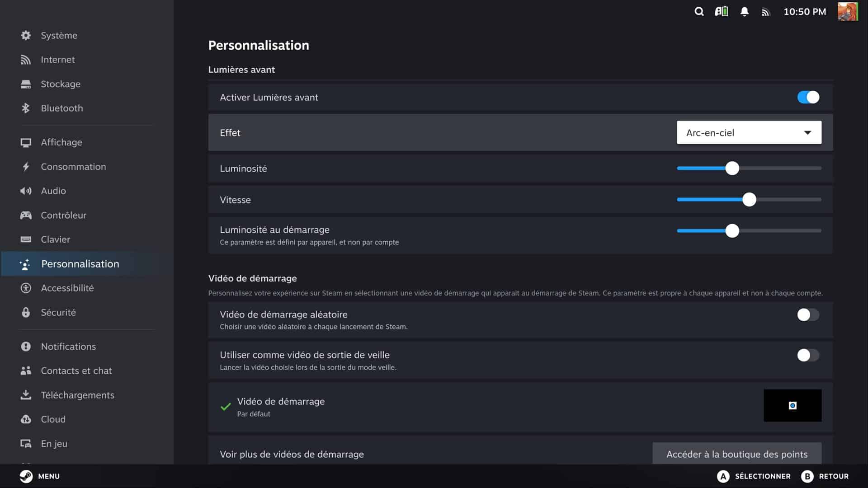This screenshot has width=868, height=488.
Task: Adjust the Vitesse slider handle
Action: (749, 199)
